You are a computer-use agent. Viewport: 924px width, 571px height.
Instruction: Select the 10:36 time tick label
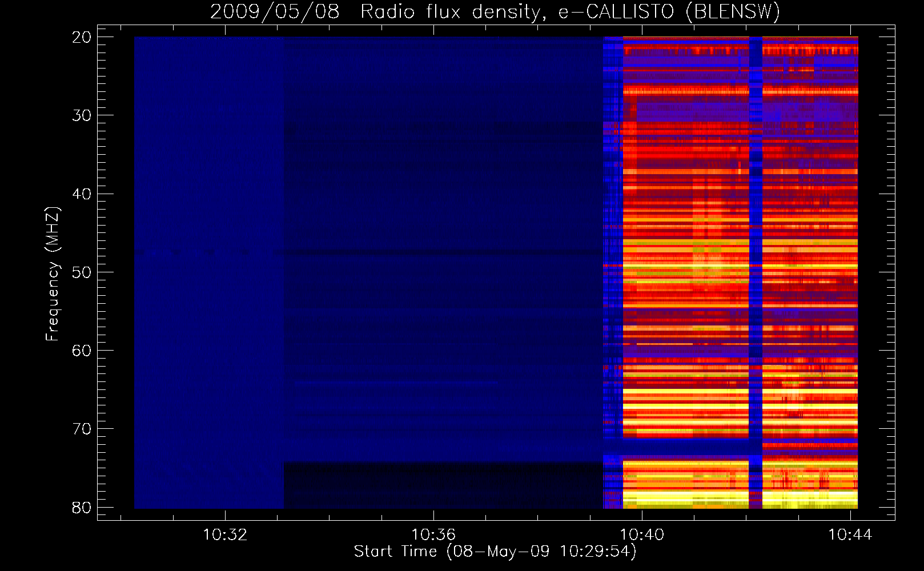pos(433,535)
